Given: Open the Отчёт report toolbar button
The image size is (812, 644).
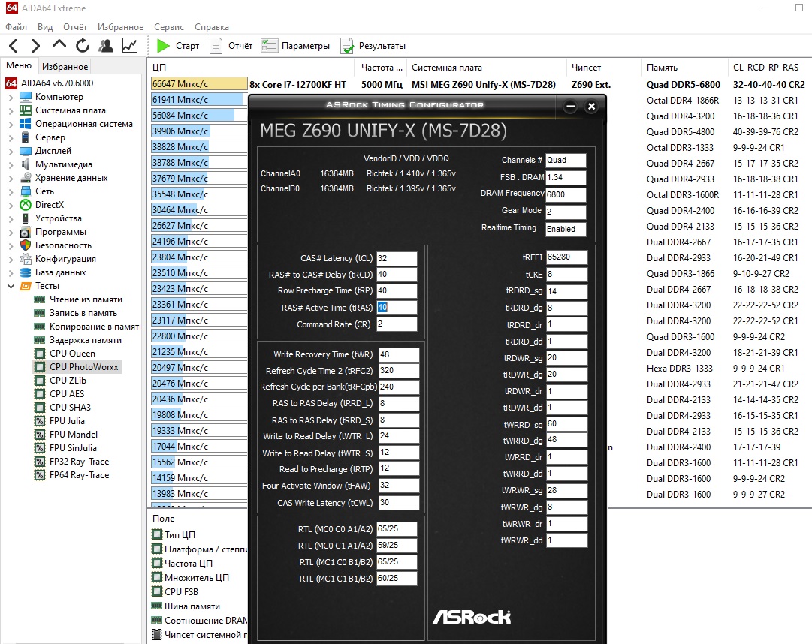Looking at the screenshot, I should tap(231, 46).
